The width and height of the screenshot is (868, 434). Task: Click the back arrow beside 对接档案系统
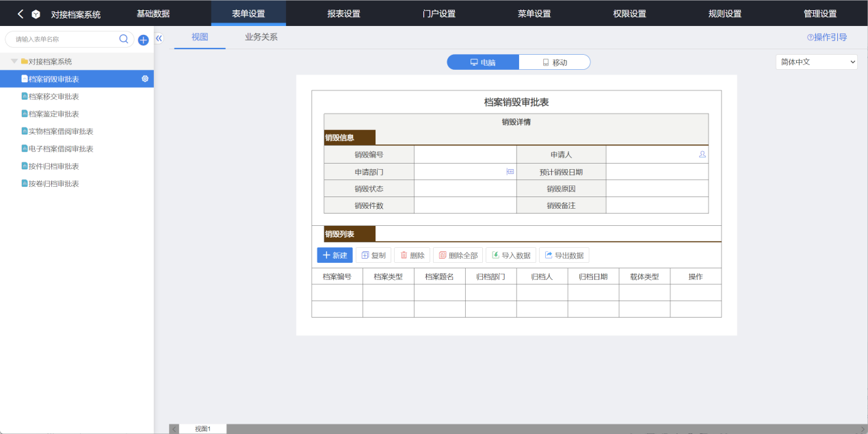coord(21,14)
